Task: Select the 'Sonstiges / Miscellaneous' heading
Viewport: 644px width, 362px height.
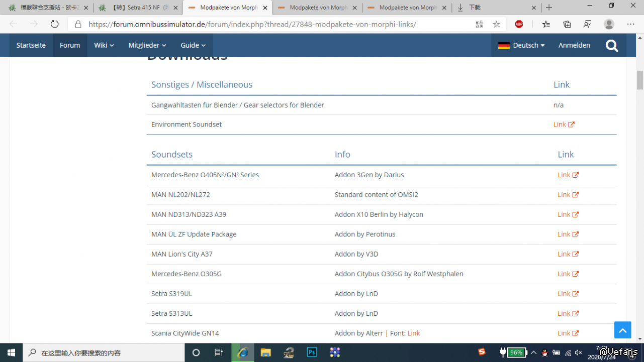Action: pos(202,84)
